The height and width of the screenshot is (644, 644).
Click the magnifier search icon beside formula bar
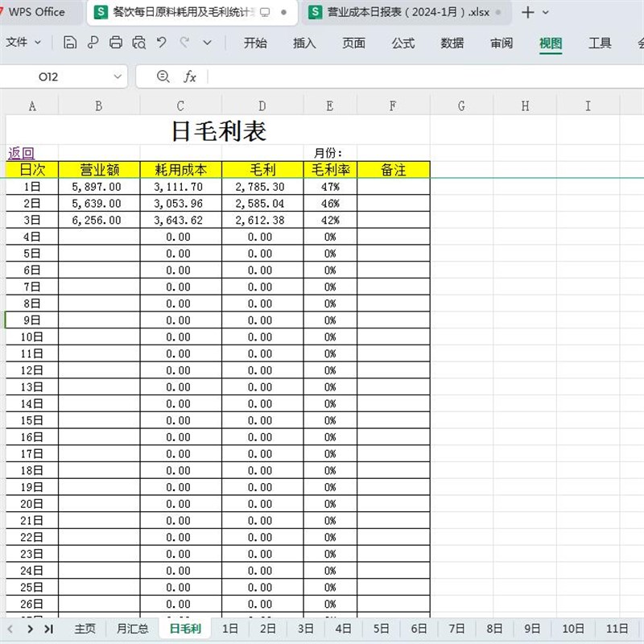click(x=163, y=76)
